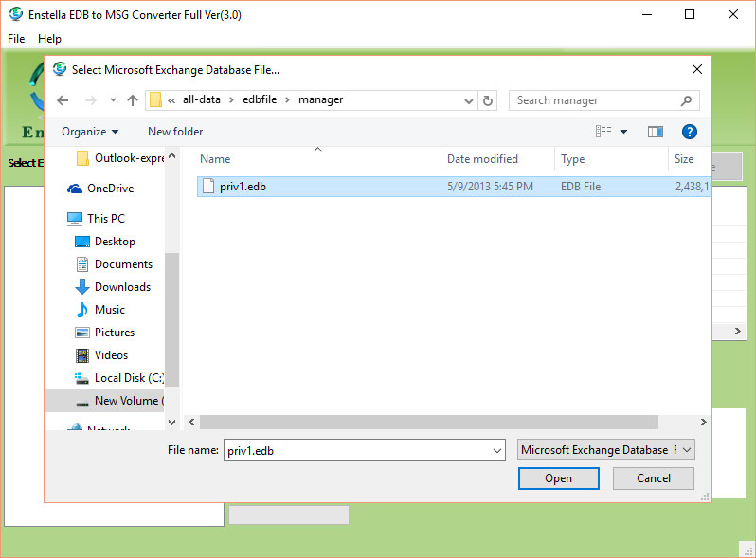Refresh the manager folder listing

488,100
